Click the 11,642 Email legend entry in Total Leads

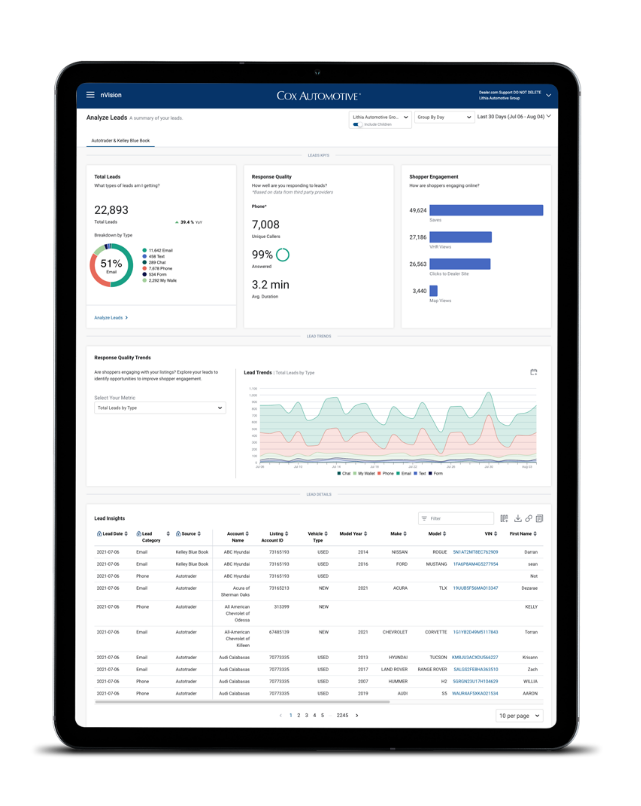pos(157,250)
